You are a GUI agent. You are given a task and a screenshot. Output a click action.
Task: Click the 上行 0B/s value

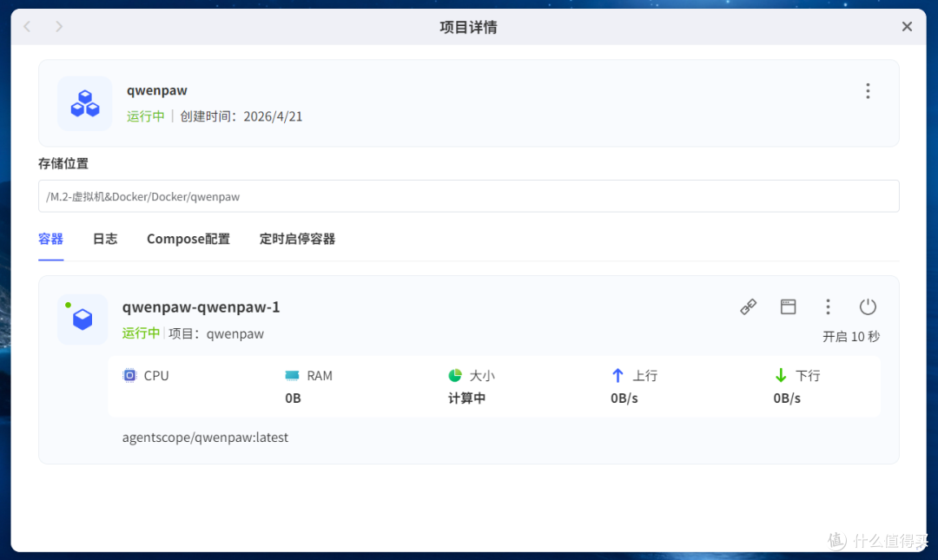624,399
